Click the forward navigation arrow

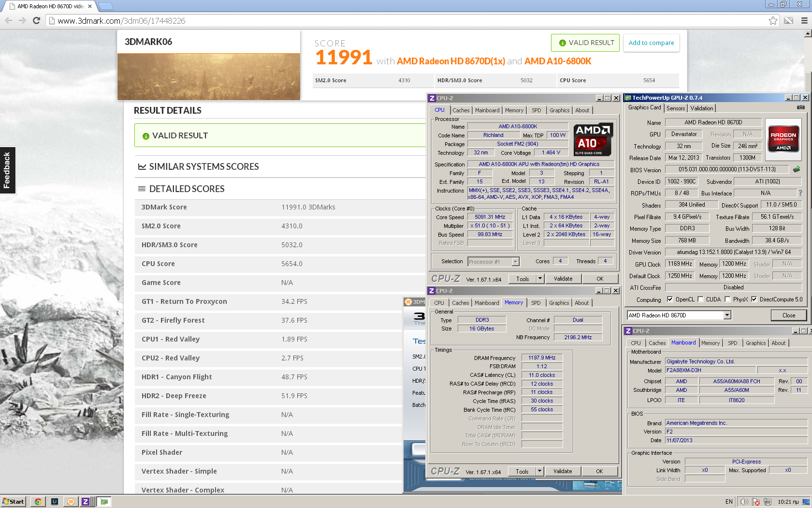(22, 20)
